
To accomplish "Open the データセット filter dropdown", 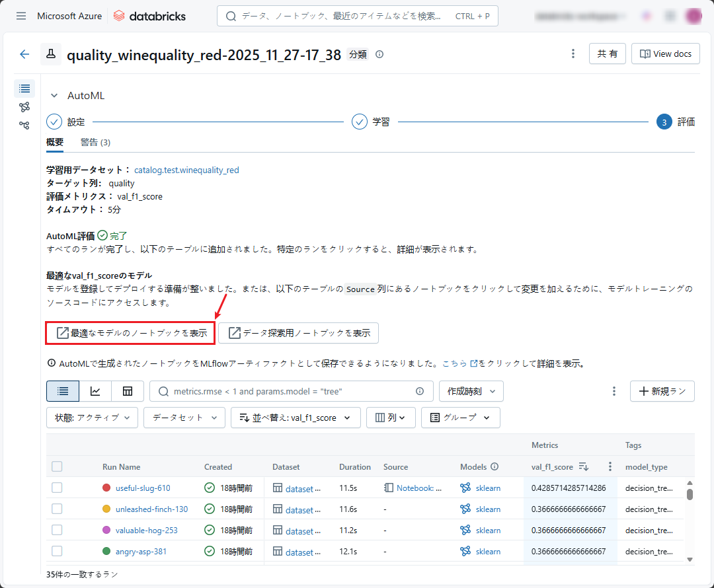I will [184, 418].
